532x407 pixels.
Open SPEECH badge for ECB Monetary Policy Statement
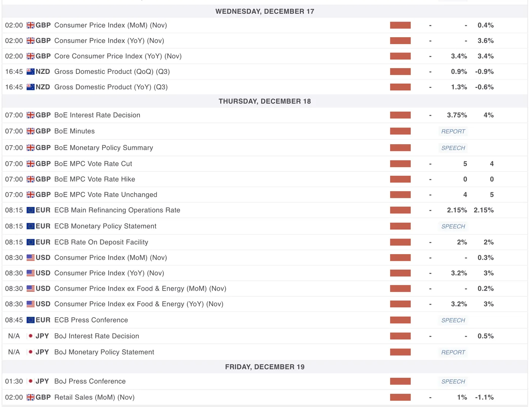[x=453, y=226]
